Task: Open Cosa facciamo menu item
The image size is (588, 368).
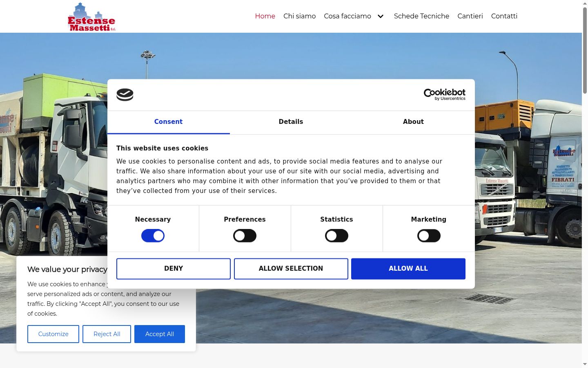Action: (347, 16)
